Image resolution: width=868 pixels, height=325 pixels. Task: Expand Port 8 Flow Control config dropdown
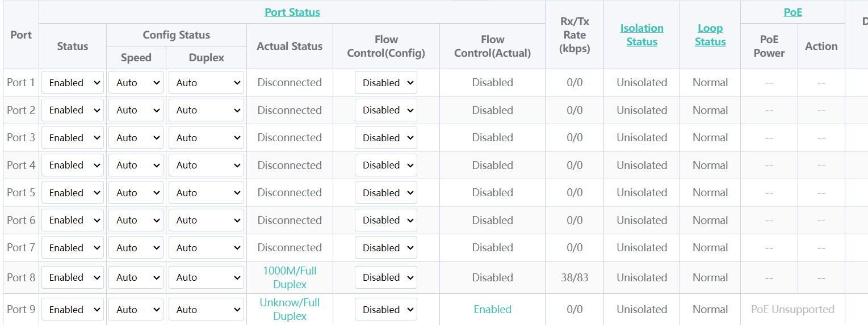click(x=386, y=277)
